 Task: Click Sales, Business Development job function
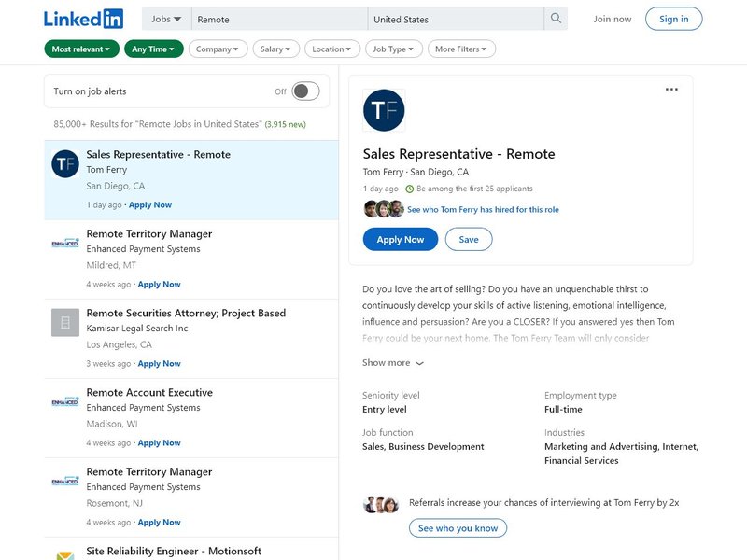point(423,447)
